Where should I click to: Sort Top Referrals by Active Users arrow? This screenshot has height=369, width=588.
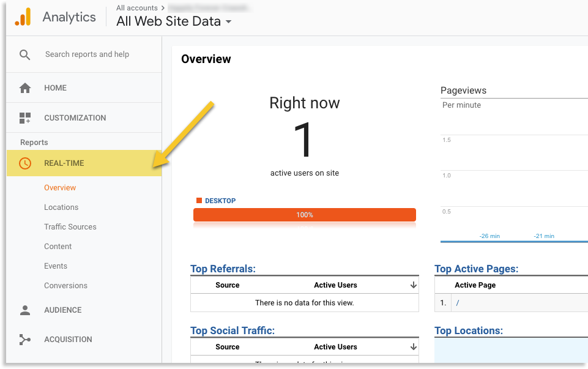pyautogui.click(x=414, y=285)
